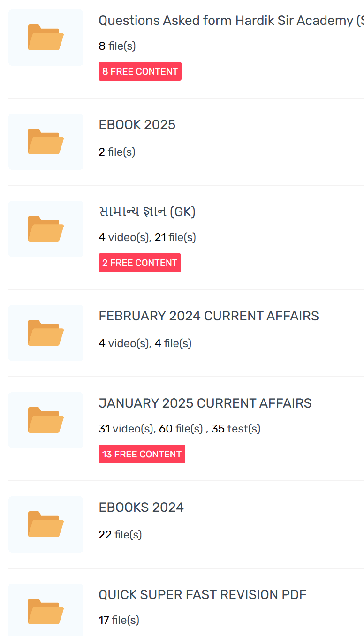Image resolution: width=364 pixels, height=637 pixels.
Task: Click the JANUARY 2025 CURRENT AFFAIRS folder icon
Action: point(46,420)
